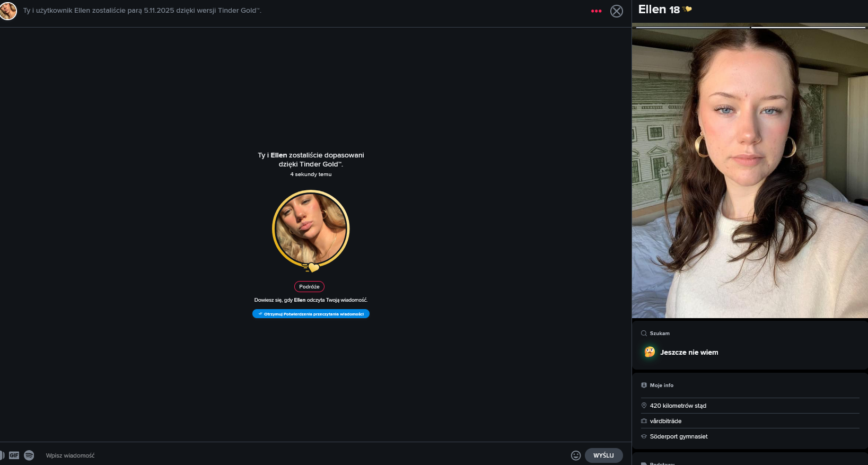Open the Spotify song sharing icon

pos(29,455)
